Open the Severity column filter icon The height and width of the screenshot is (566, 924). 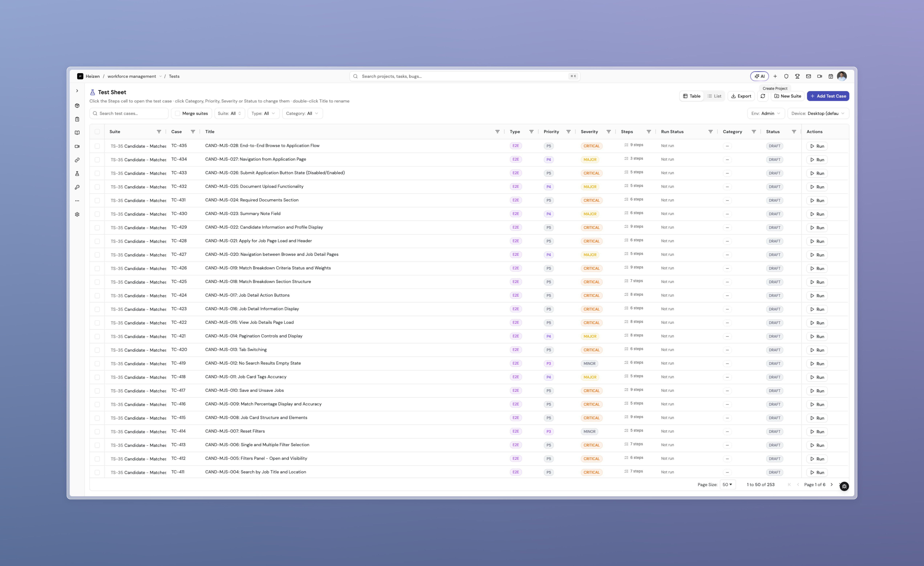(x=609, y=132)
